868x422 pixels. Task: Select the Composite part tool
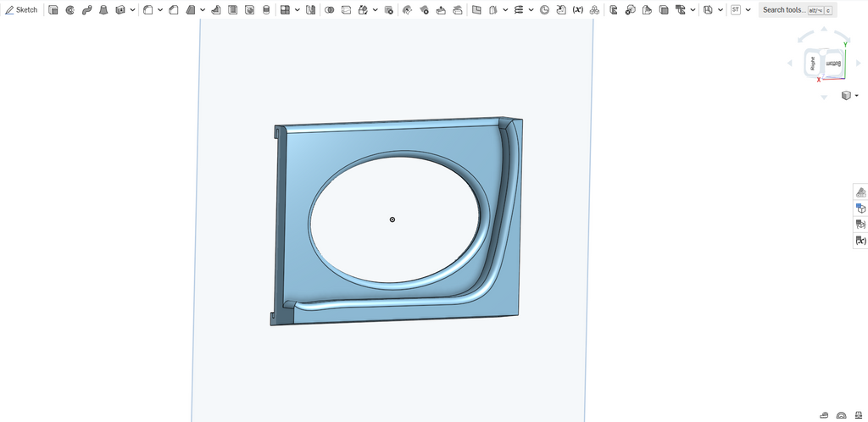594,10
